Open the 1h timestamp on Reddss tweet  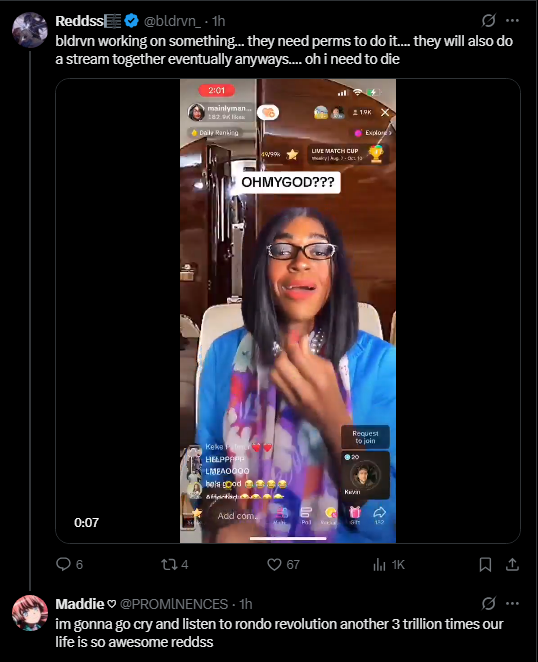218,21
